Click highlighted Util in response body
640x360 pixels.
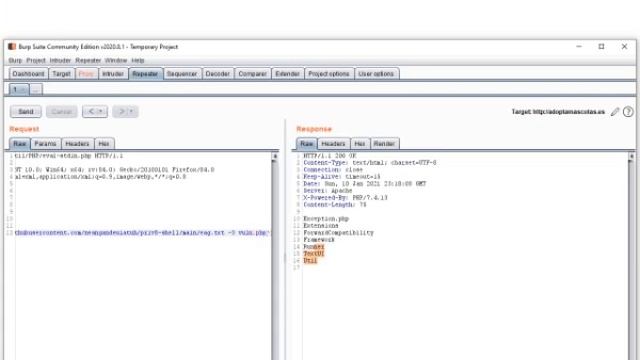point(310,260)
